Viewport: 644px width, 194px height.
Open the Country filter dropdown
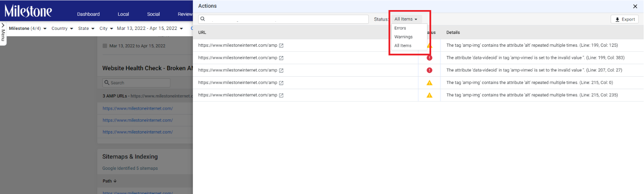[62, 29]
